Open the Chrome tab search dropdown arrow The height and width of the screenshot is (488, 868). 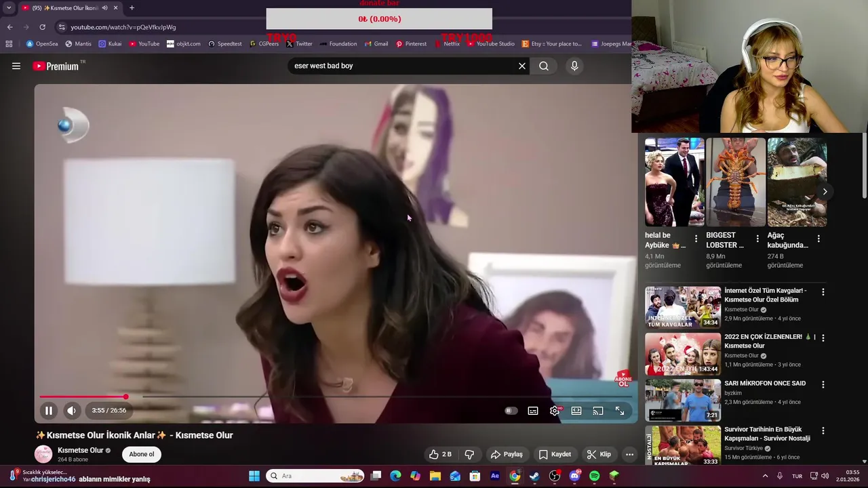9,8
